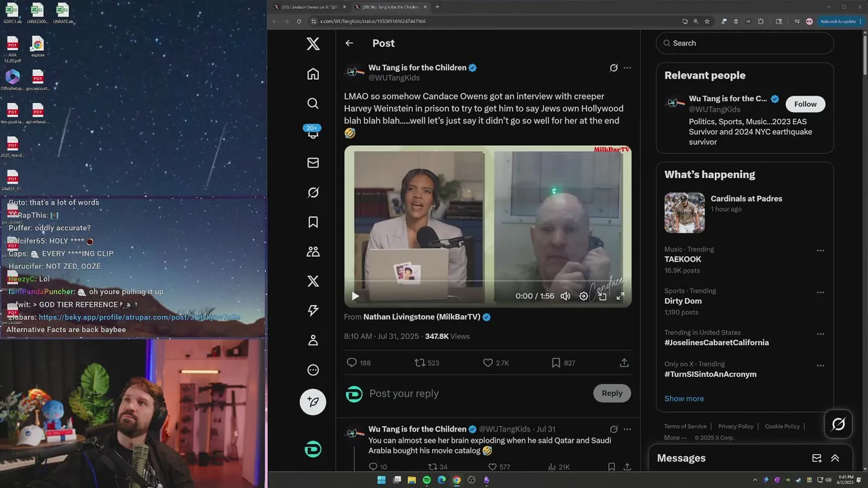
Task: Open options for #TurnSISintoAnAcronym trend
Action: coord(820,365)
